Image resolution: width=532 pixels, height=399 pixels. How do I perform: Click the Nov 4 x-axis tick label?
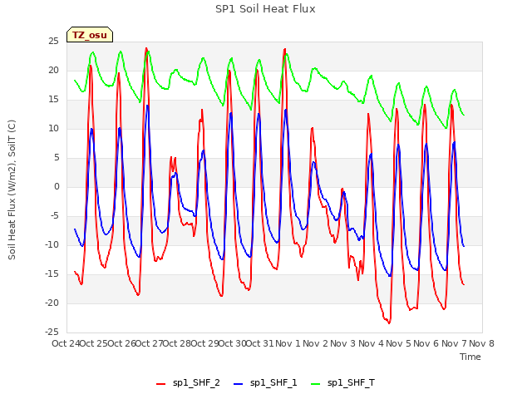pos(371,343)
